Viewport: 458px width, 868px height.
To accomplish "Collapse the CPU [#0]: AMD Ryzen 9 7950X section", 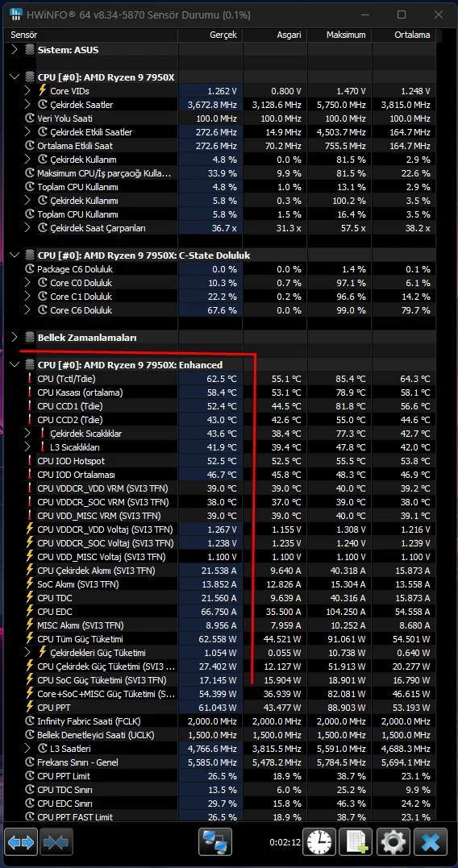I will tap(15, 77).
